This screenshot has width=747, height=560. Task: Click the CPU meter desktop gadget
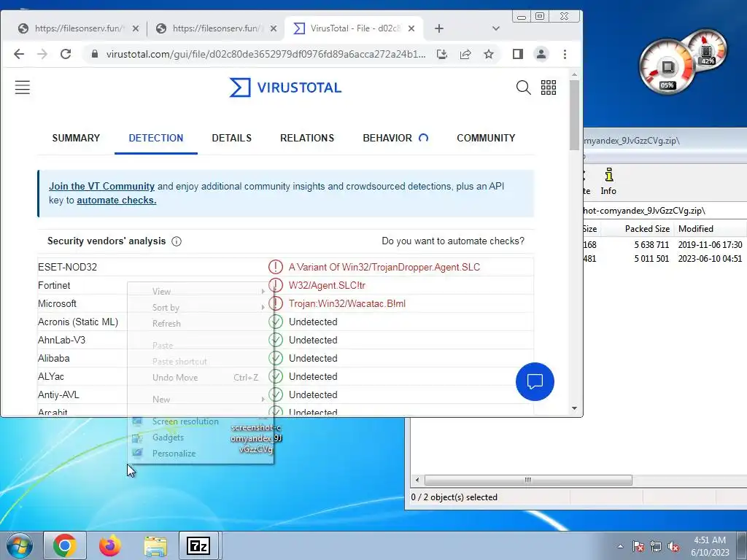[x=667, y=67]
